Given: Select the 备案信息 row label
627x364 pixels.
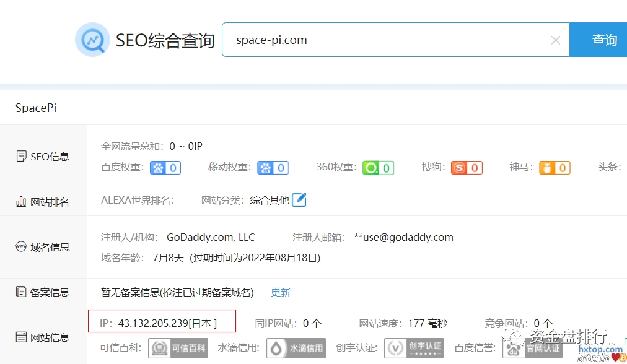Looking at the screenshot, I should tap(43, 292).
